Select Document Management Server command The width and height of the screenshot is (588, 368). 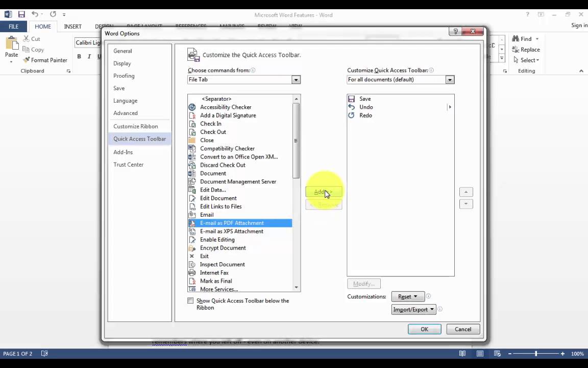tap(240, 181)
